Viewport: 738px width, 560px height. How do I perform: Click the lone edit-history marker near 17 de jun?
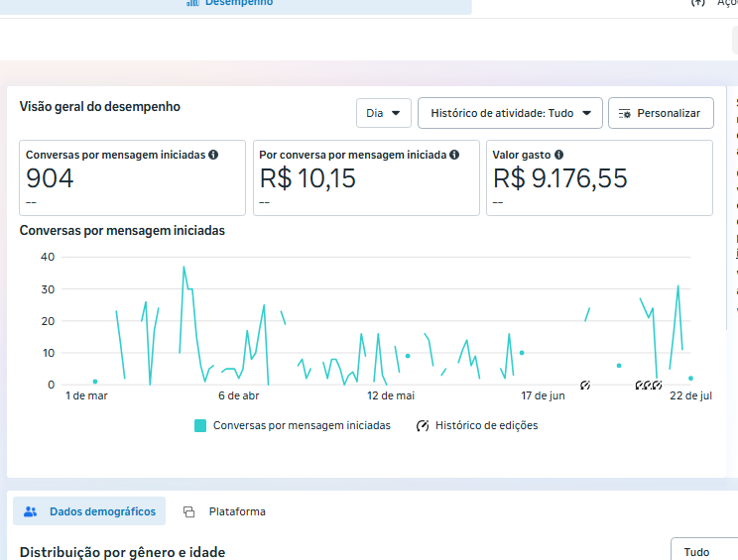[x=585, y=385]
